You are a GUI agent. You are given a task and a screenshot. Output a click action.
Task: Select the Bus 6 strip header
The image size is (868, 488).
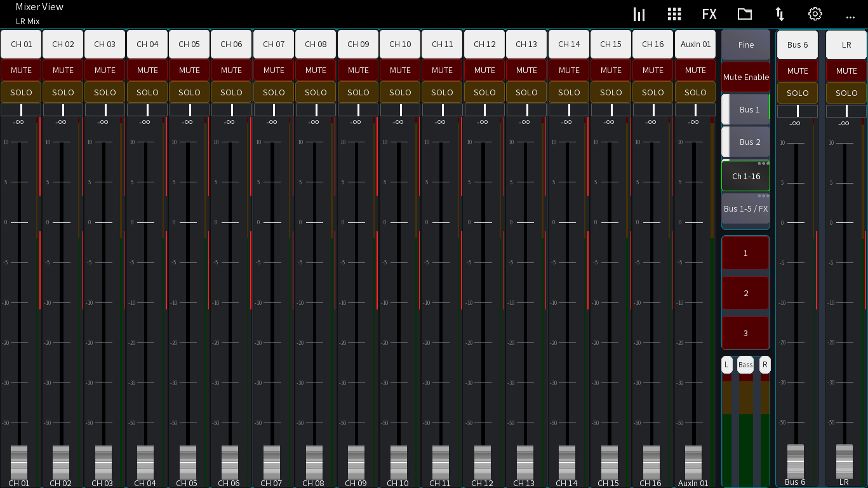point(797,44)
